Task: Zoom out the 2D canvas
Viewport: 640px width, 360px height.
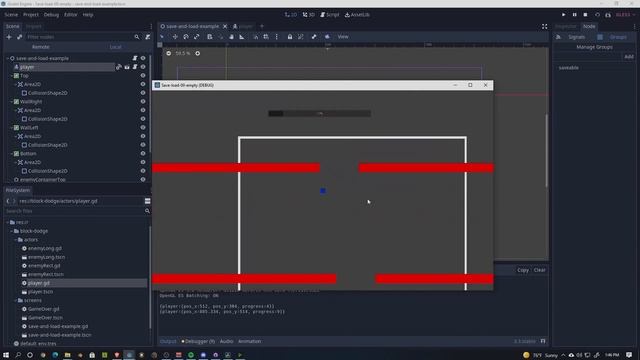Action: click(x=169, y=53)
